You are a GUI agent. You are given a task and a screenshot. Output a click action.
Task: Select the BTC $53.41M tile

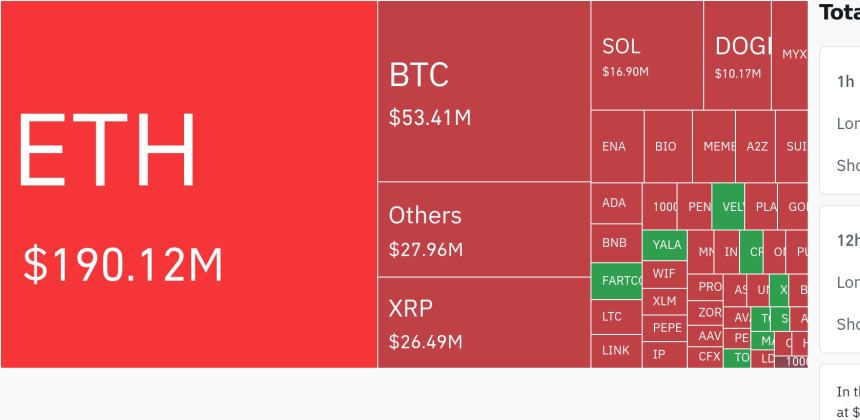point(484,92)
